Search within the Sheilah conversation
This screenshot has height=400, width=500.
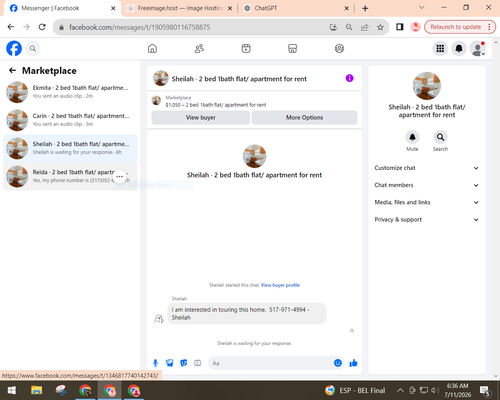point(440,137)
